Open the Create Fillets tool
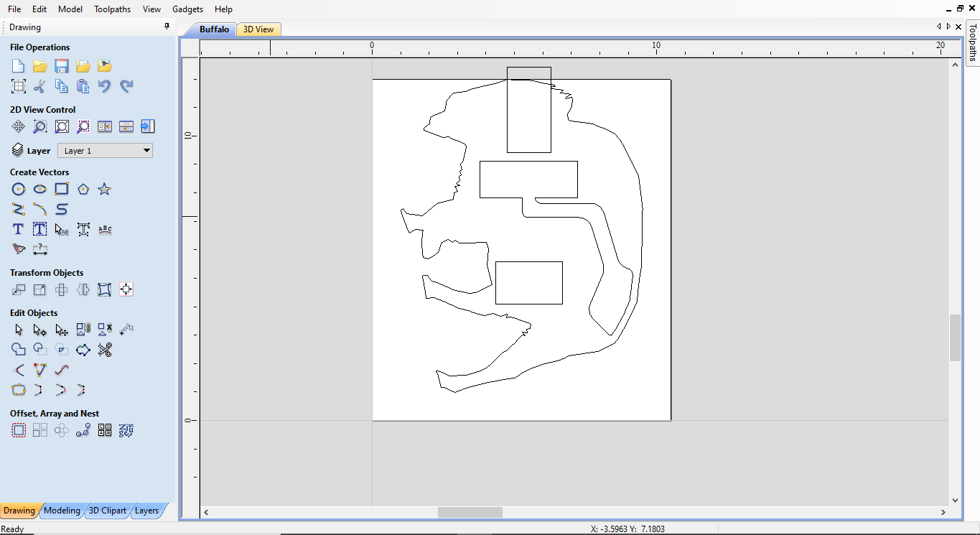The height and width of the screenshot is (535, 980). pyautogui.click(x=19, y=370)
